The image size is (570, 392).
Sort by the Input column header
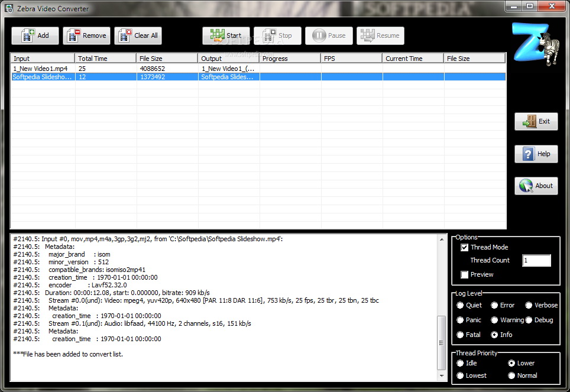click(x=43, y=58)
